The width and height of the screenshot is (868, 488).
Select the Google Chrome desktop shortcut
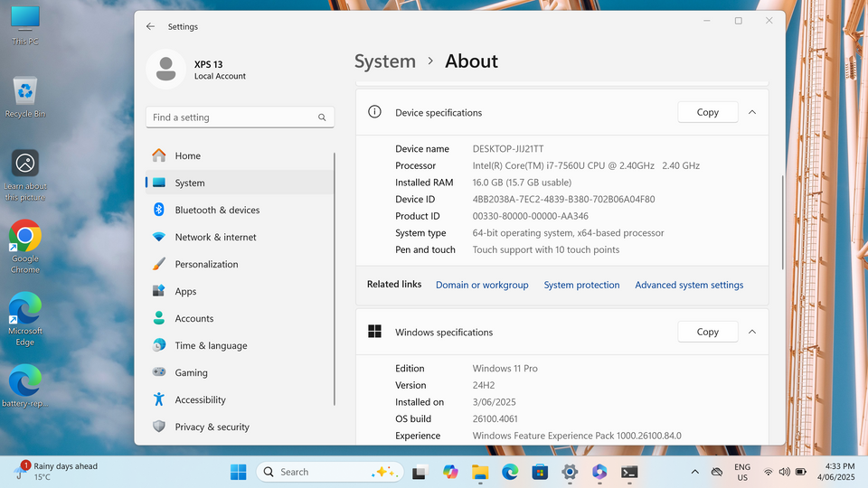(x=25, y=247)
